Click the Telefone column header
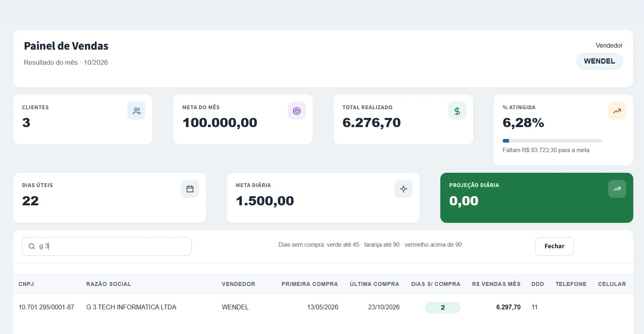Image resolution: width=644 pixels, height=334 pixels. [x=571, y=284]
